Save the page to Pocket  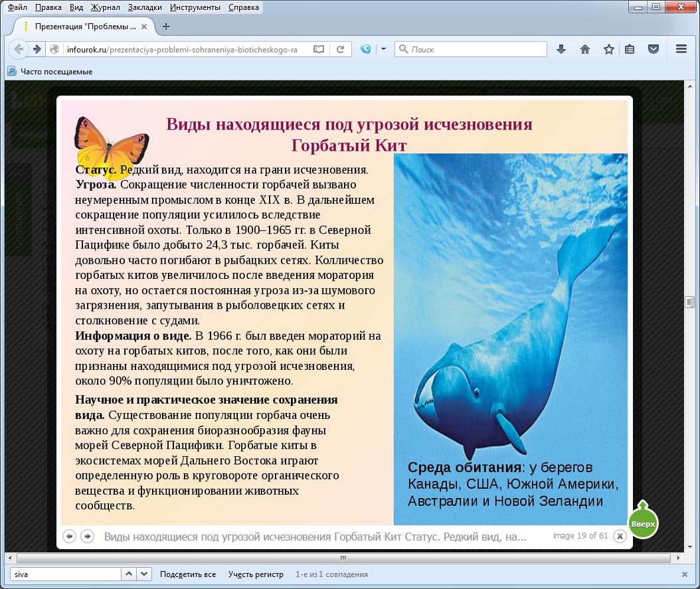pyautogui.click(x=654, y=49)
